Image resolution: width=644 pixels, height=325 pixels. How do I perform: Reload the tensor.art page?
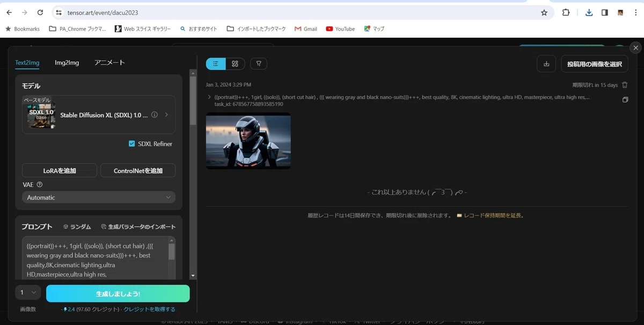tap(40, 12)
